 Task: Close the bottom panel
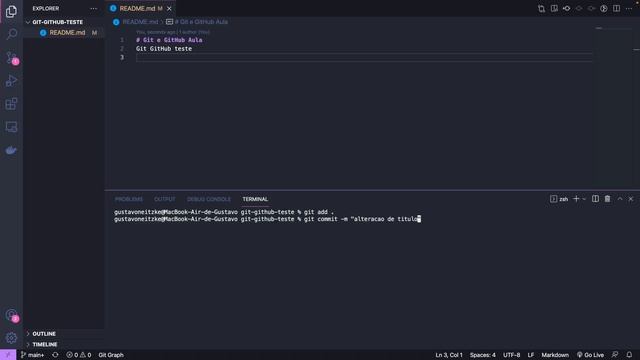631,199
